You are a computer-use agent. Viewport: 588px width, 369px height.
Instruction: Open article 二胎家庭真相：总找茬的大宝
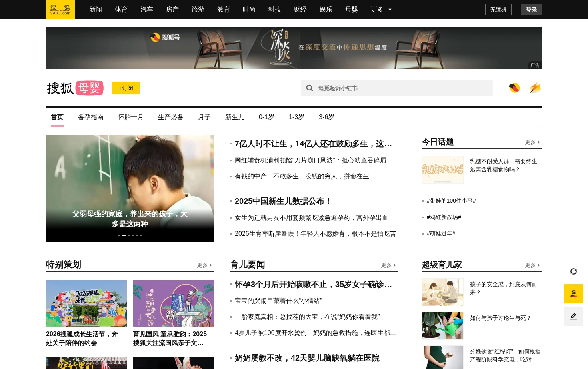(x=307, y=317)
